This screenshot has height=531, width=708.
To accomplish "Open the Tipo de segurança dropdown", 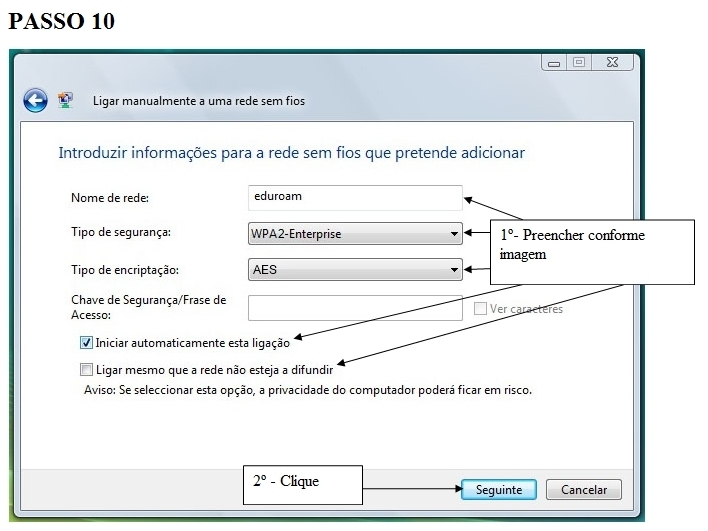I will 355,233.
